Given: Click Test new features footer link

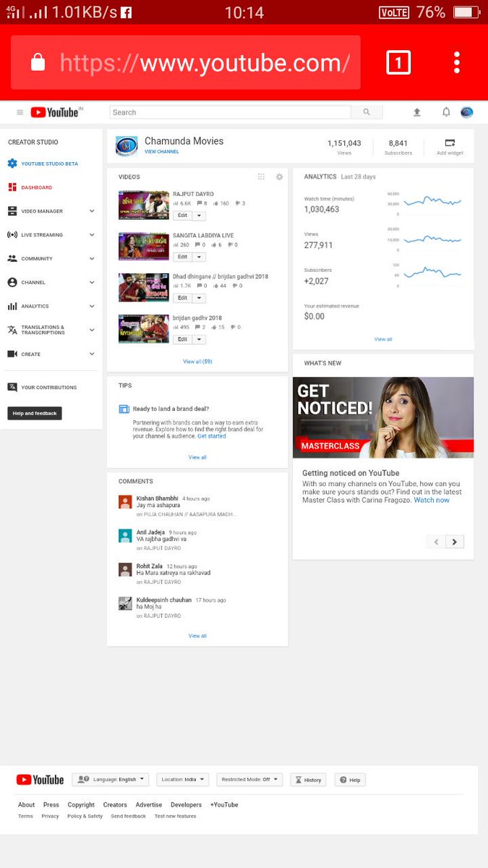Looking at the screenshot, I should 175,816.
